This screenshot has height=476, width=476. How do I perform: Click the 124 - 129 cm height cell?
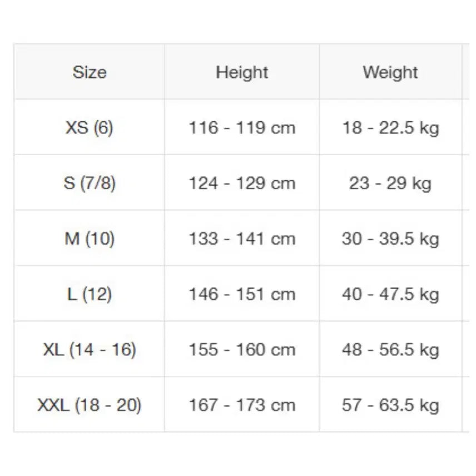coord(242,183)
